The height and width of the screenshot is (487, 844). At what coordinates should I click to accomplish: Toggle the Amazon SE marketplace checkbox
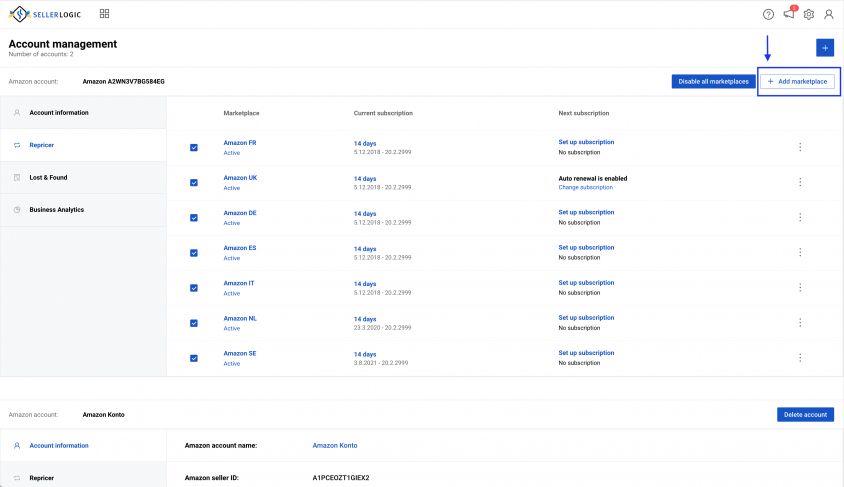click(x=194, y=358)
